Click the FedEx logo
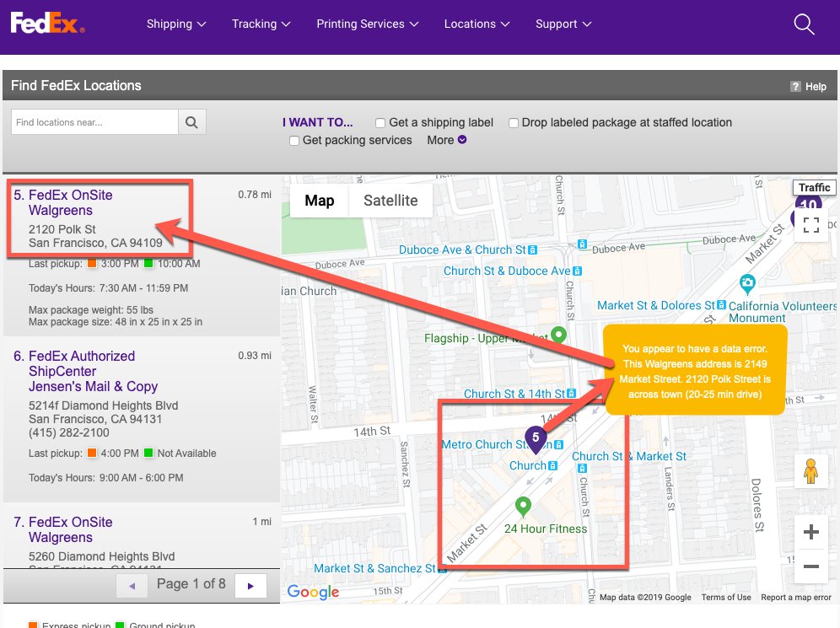Screen dimensions: 840x628 click(47, 23)
